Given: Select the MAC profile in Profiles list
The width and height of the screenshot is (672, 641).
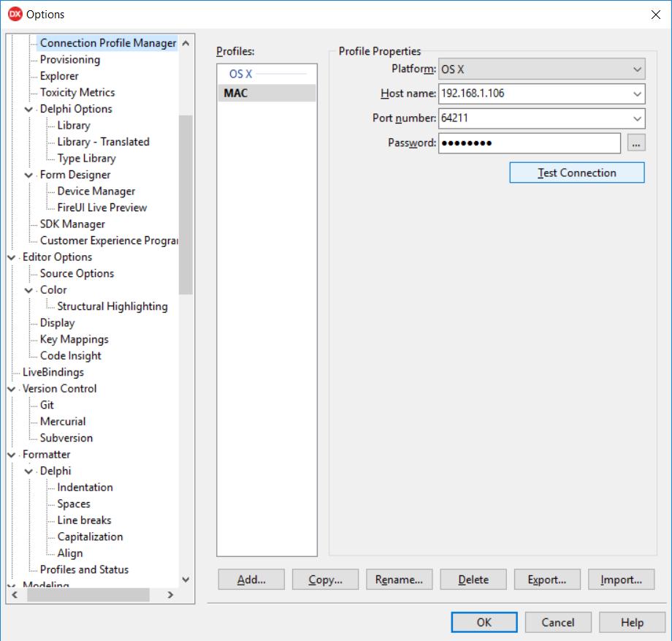Looking at the screenshot, I should click(267, 93).
